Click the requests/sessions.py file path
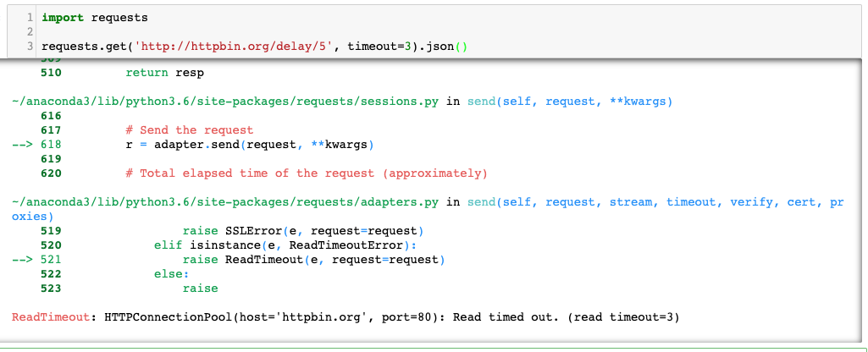868x352 pixels. [225, 102]
